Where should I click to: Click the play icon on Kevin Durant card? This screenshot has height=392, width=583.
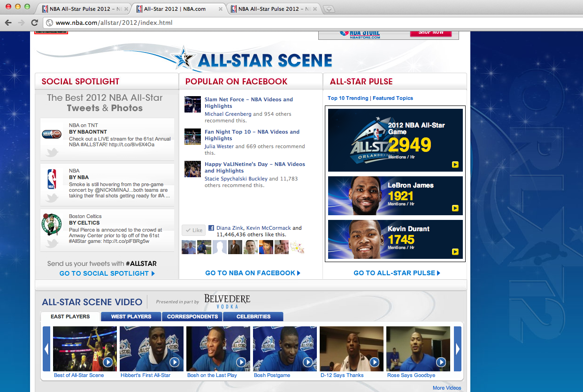[455, 252]
